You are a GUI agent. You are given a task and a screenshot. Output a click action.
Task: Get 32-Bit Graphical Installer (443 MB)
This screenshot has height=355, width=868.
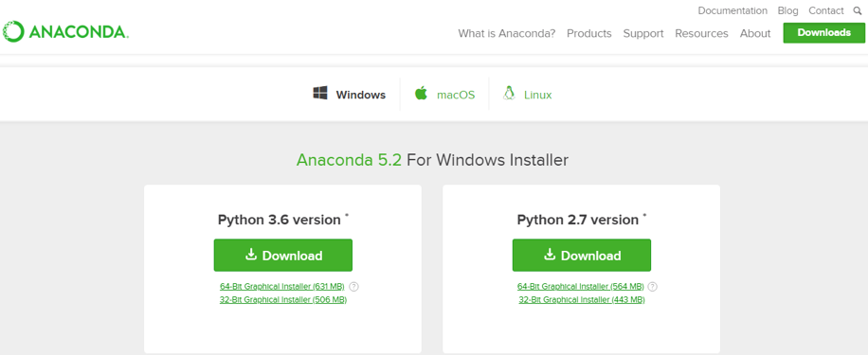click(x=581, y=300)
